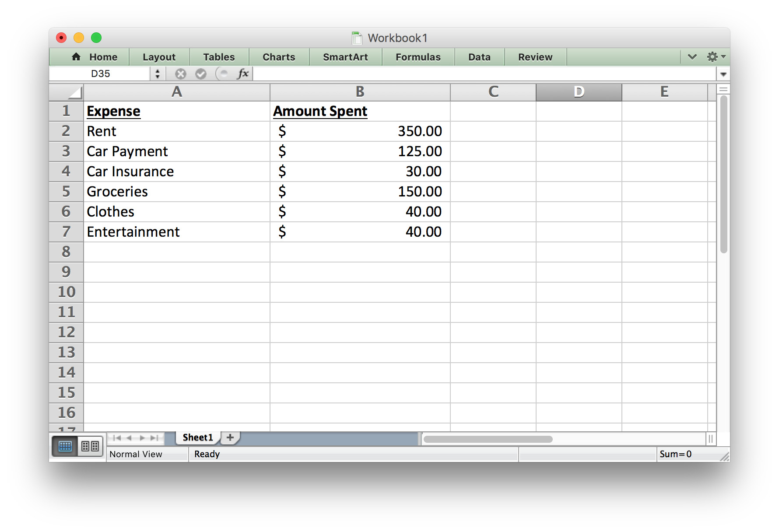This screenshot has height=532, width=779.
Task: Click the Workbook1 document title icon
Action: 357,38
